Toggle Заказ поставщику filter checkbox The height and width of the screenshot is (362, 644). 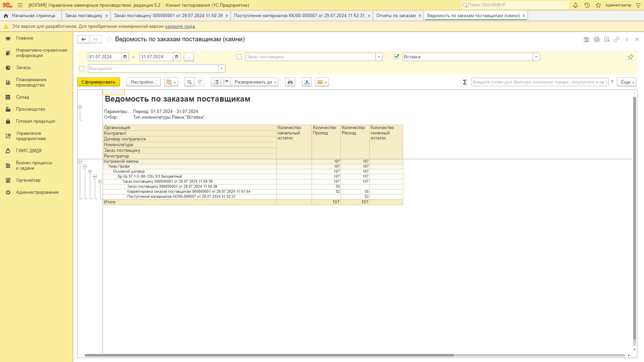coord(239,57)
